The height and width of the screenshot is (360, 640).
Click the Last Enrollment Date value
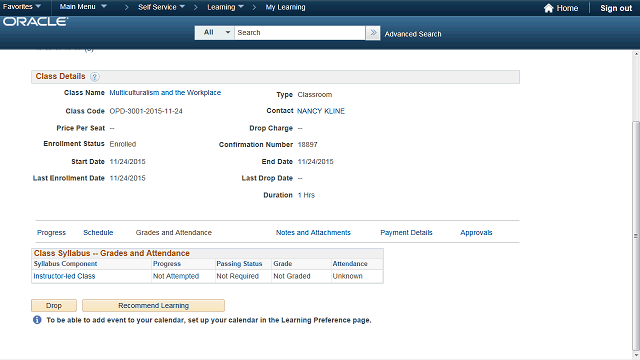(127, 178)
